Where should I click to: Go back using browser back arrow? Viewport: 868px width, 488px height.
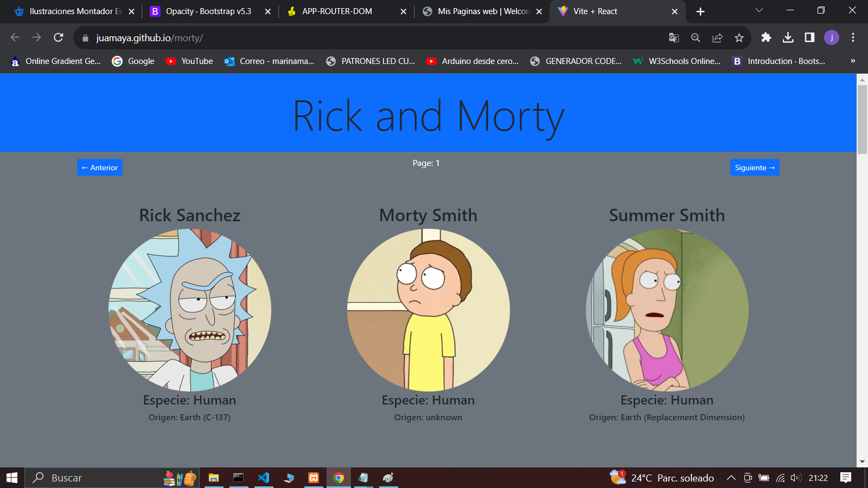point(15,37)
